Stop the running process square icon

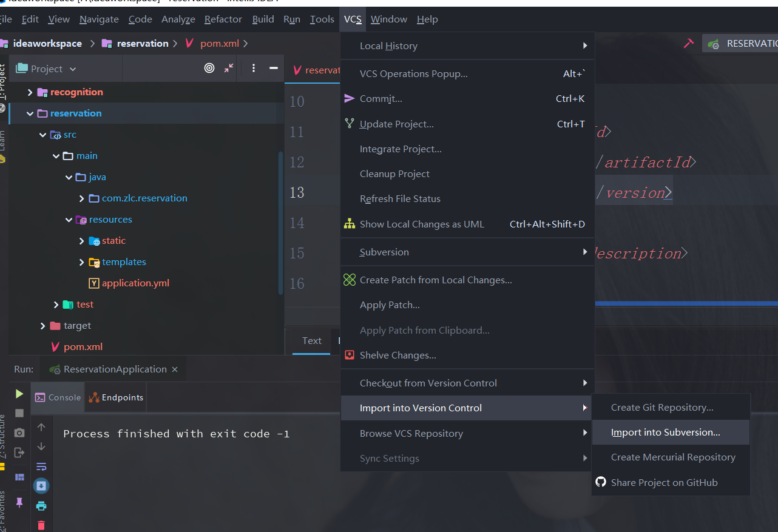(19, 413)
